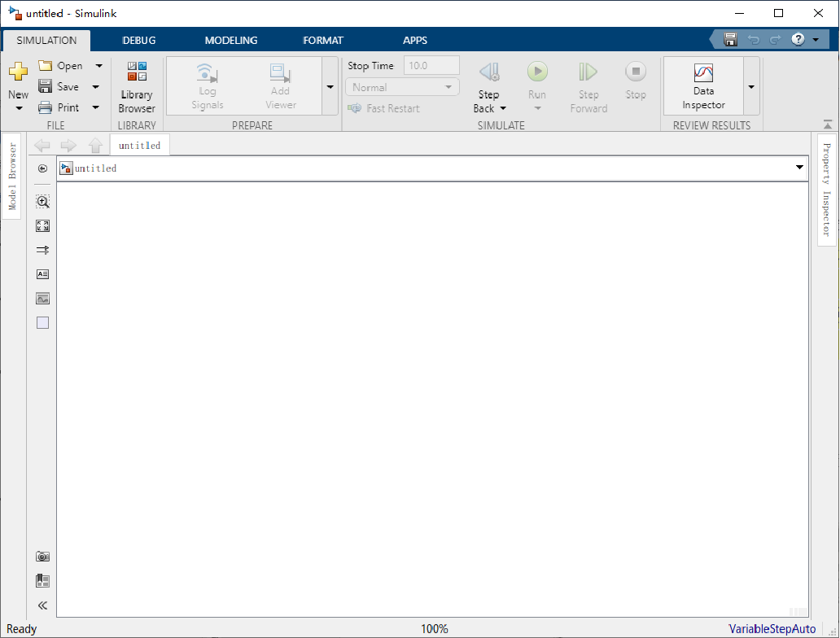Select the untitled model tab
The image size is (840, 638).
(x=140, y=145)
